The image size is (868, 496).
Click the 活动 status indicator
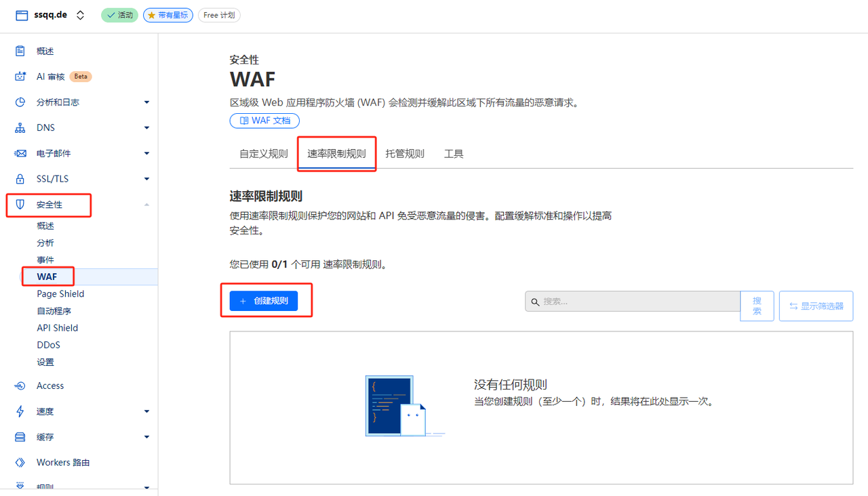[119, 14]
